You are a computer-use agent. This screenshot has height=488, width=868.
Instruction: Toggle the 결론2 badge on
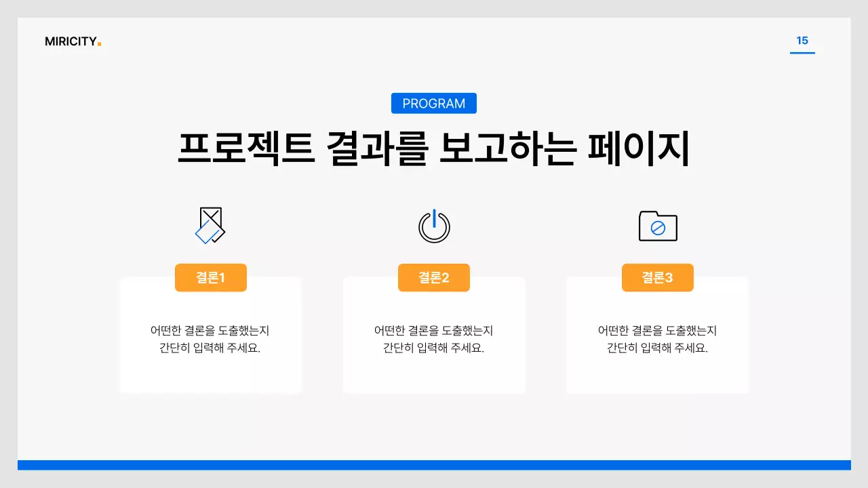point(434,277)
